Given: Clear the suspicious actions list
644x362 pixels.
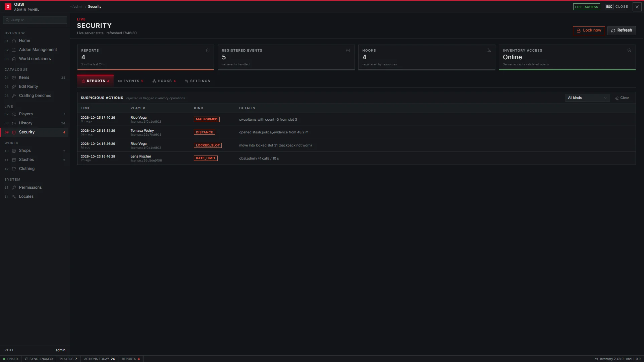Looking at the screenshot, I should pos(622,98).
